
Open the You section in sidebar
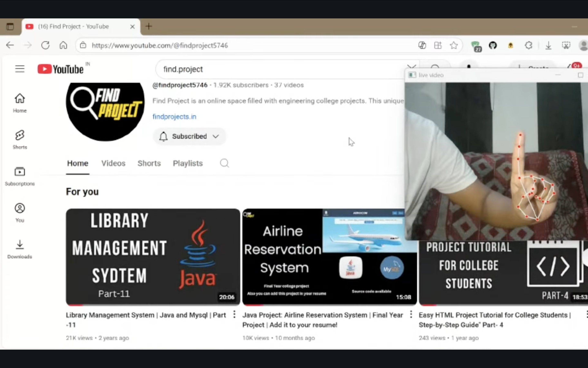[20, 213]
